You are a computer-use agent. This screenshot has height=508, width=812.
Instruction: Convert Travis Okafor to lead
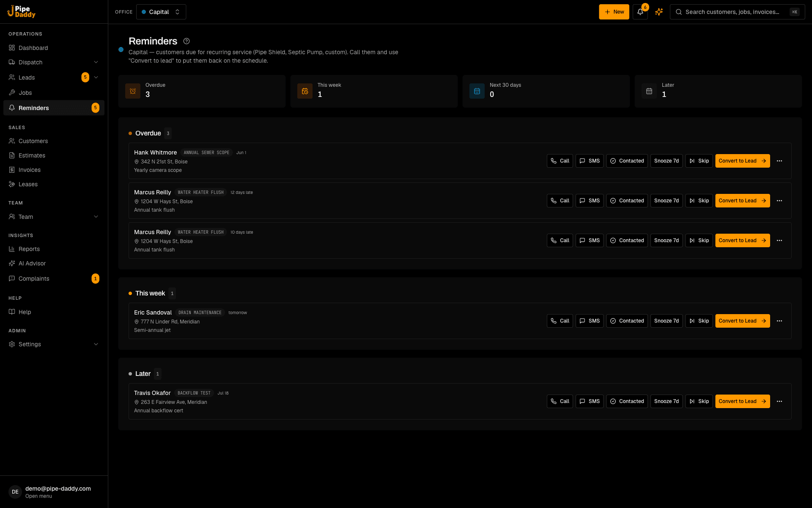[742, 401]
